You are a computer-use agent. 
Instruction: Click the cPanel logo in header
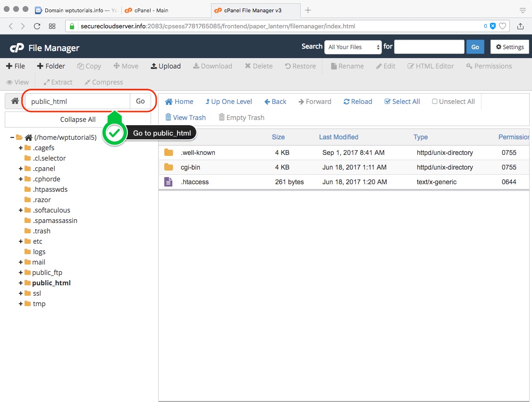(x=17, y=48)
